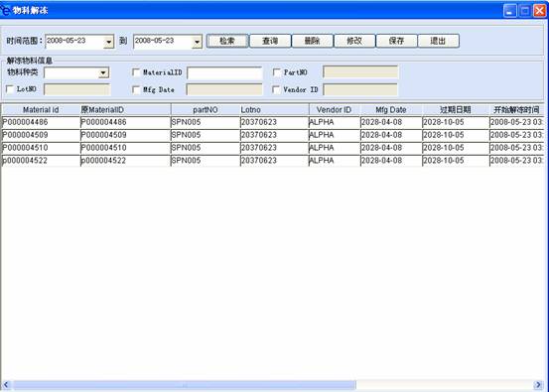Image resolution: width=549 pixels, height=392 pixels.
Task: Select Material id cell P000004509
Action: click(x=41, y=135)
